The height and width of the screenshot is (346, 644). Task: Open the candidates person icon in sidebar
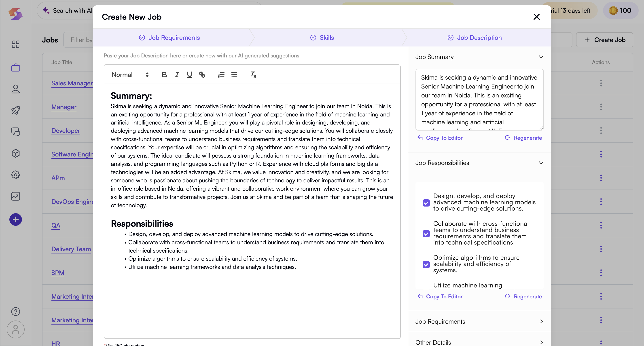pyautogui.click(x=15, y=89)
